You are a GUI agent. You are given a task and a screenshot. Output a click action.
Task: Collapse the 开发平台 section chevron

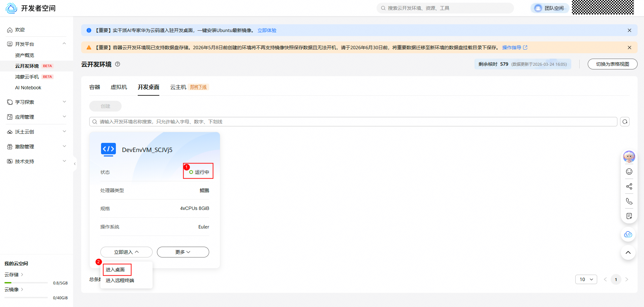[64, 43]
